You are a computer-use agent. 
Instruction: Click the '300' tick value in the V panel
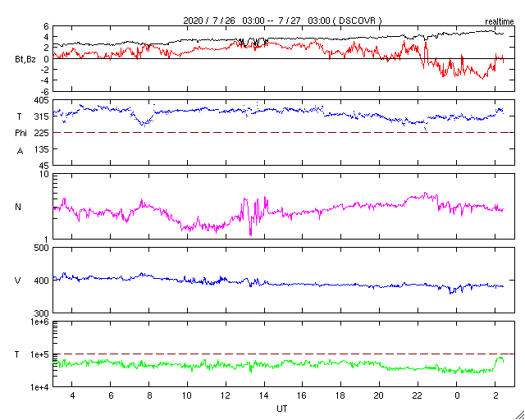42,313
